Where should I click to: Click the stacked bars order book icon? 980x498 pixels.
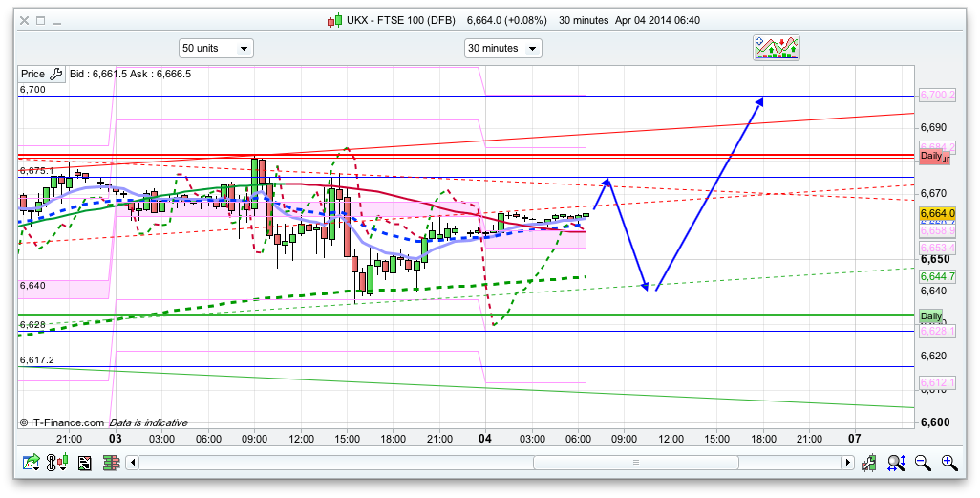point(111,463)
